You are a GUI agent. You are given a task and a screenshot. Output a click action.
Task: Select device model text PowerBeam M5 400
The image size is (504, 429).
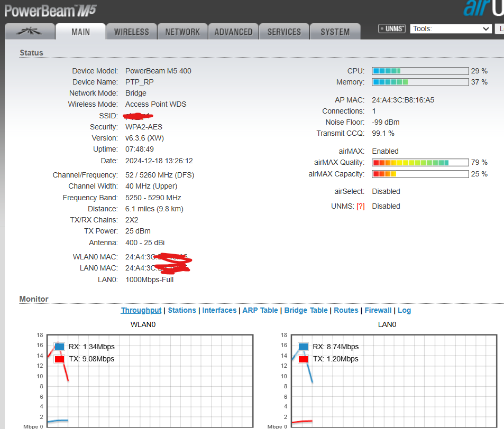click(x=158, y=71)
